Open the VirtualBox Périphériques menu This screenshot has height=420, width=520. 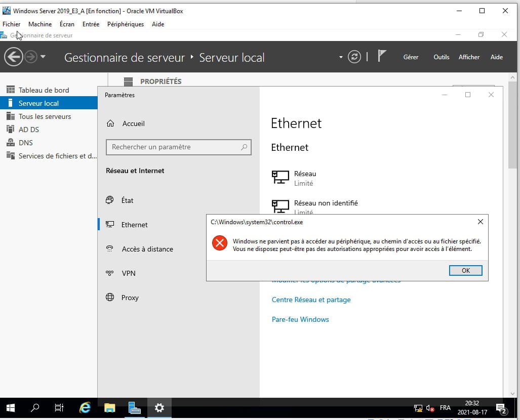click(x=126, y=24)
